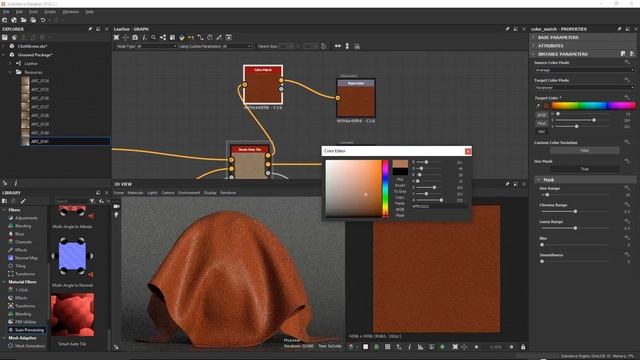
Task: Click the Target Color rainbow gradient bar
Action: (593, 106)
